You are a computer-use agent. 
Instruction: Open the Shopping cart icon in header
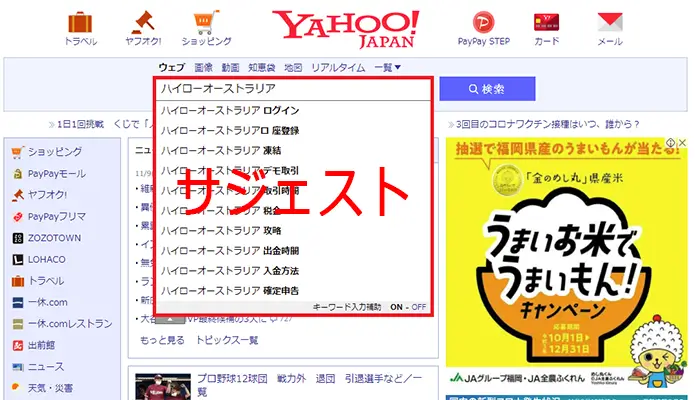tap(206, 22)
